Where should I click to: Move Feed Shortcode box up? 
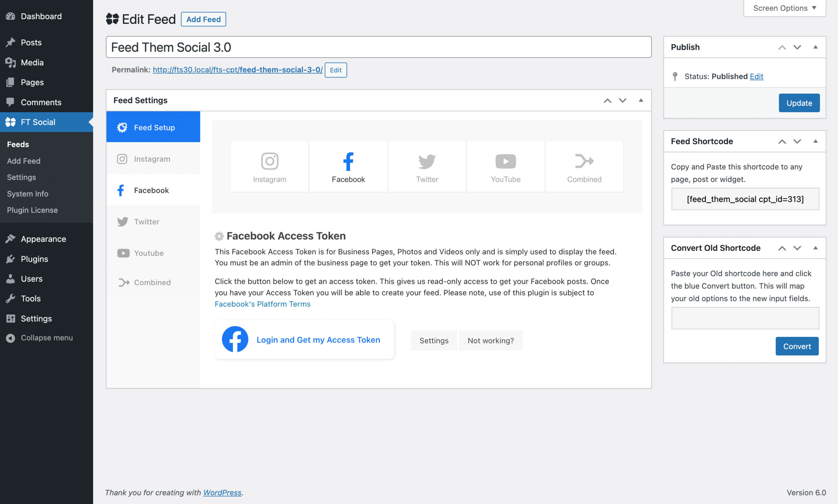coord(782,141)
